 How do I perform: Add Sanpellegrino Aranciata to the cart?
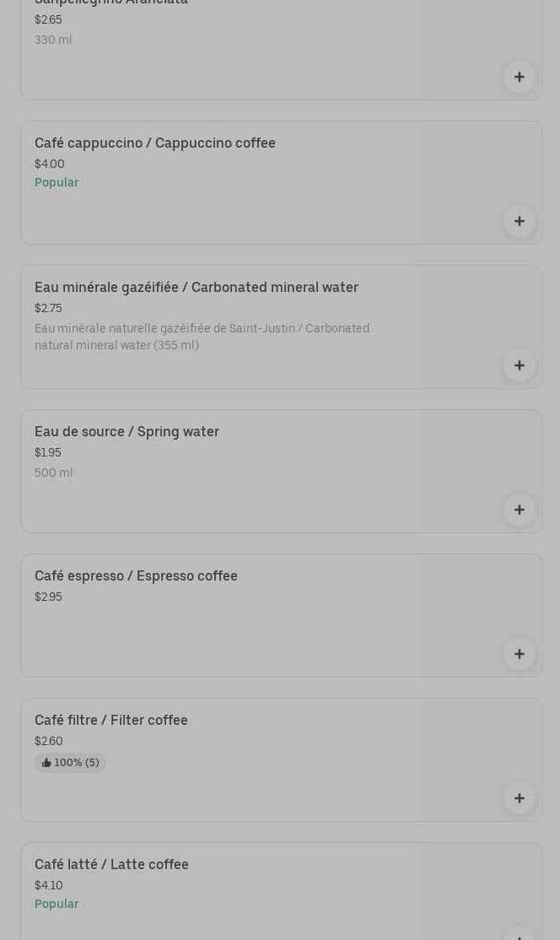pos(519,77)
